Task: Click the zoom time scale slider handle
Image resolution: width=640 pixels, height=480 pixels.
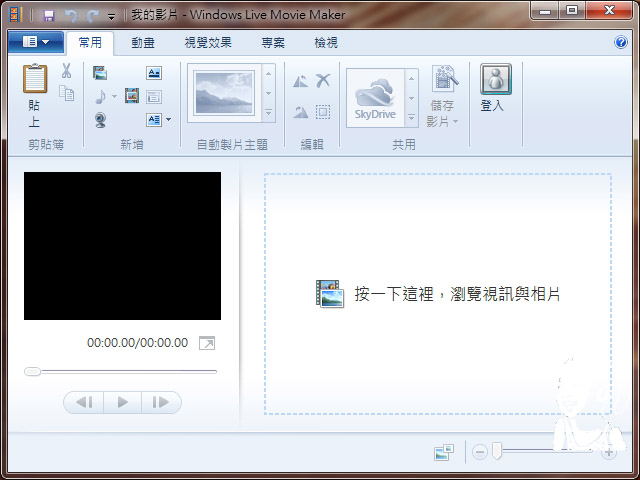Action: [x=497, y=451]
